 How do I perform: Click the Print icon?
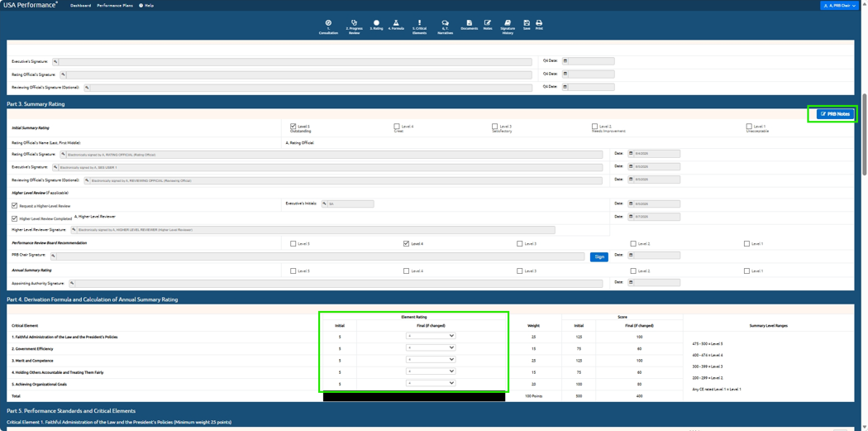539,25
